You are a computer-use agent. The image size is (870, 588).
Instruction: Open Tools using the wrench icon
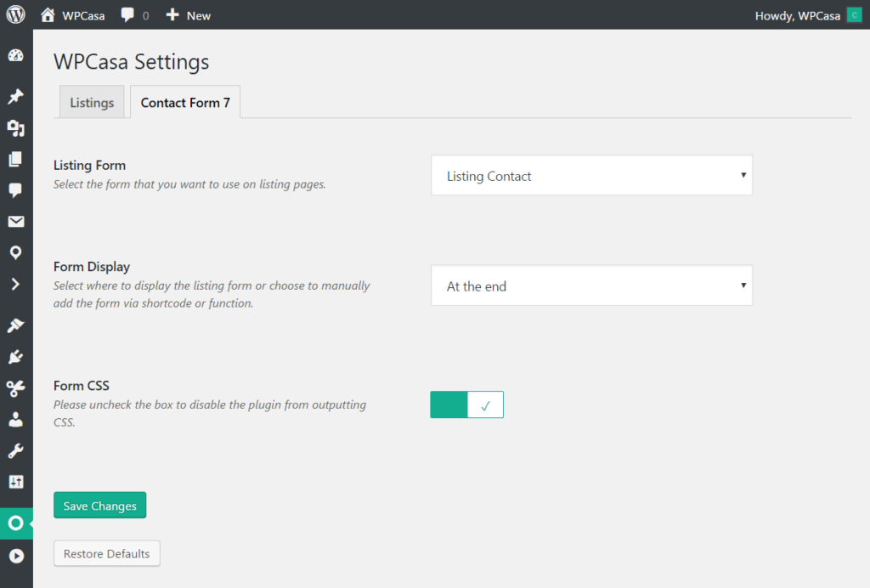pyautogui.click(x=16, y=449)
